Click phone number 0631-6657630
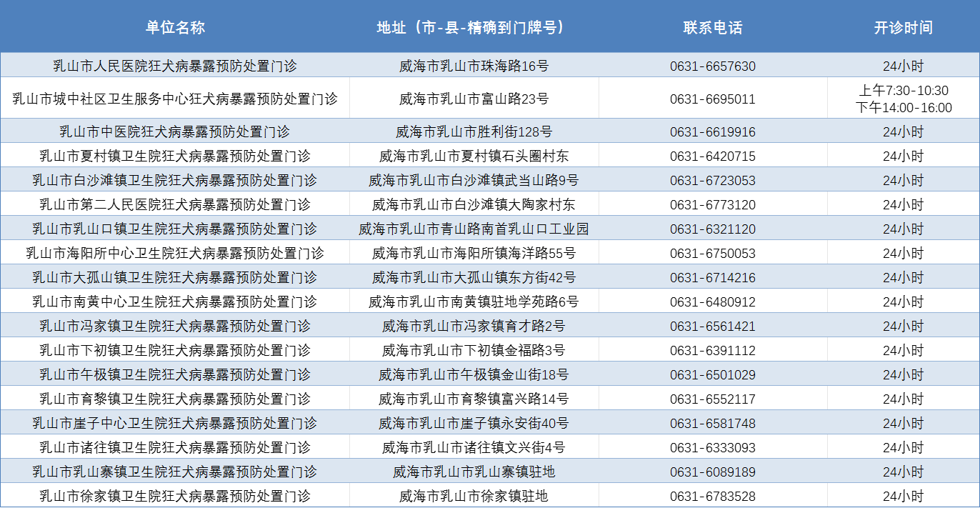Image resolution: width=980 pixels, height=508 pixels. [x=712, y=66]
